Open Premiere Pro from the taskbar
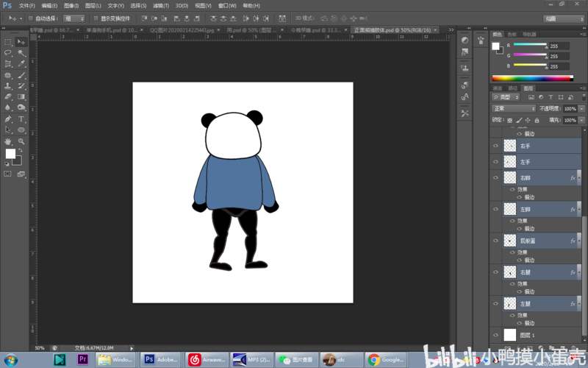The width and height of the screenshot is (588, 368). (x=82, y=359)
